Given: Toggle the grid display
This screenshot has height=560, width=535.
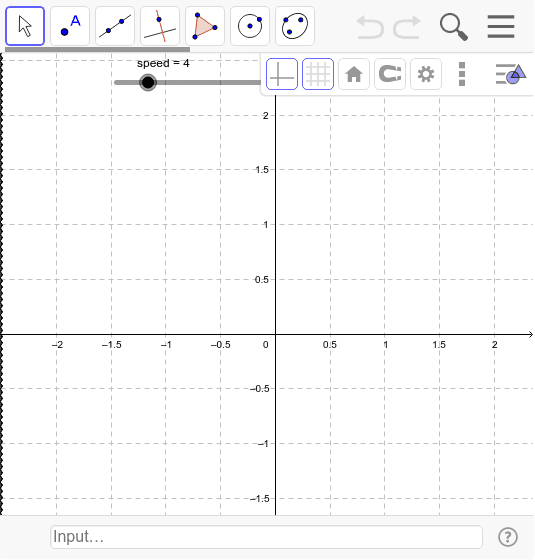Looking at the screenshot, I should tap(318, 74).
